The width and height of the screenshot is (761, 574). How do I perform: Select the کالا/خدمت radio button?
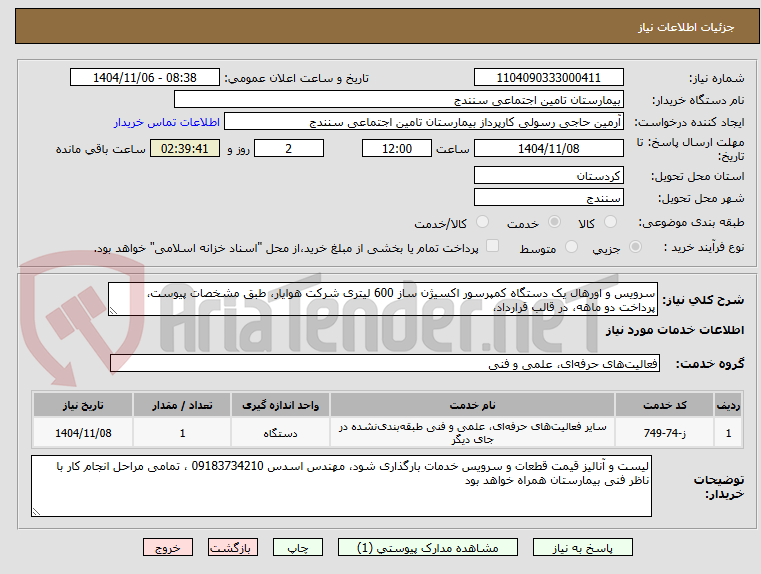tap(482, 222)
